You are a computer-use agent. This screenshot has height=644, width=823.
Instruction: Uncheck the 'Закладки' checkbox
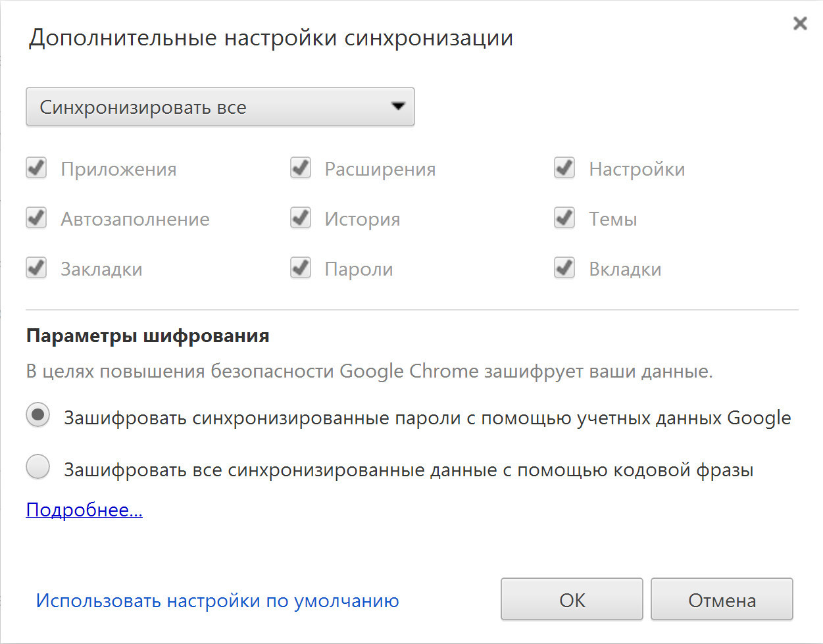click(36, 268)
